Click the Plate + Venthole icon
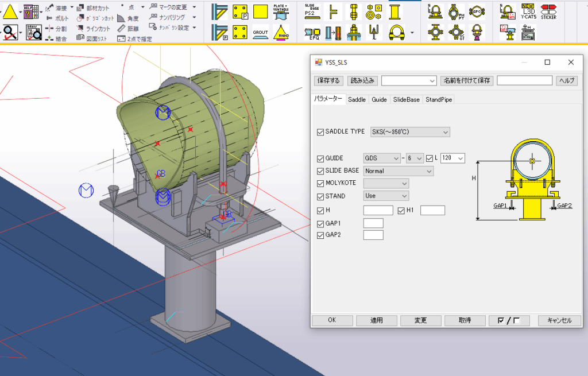The image size is (588, 376). click(x=281, y=11)
